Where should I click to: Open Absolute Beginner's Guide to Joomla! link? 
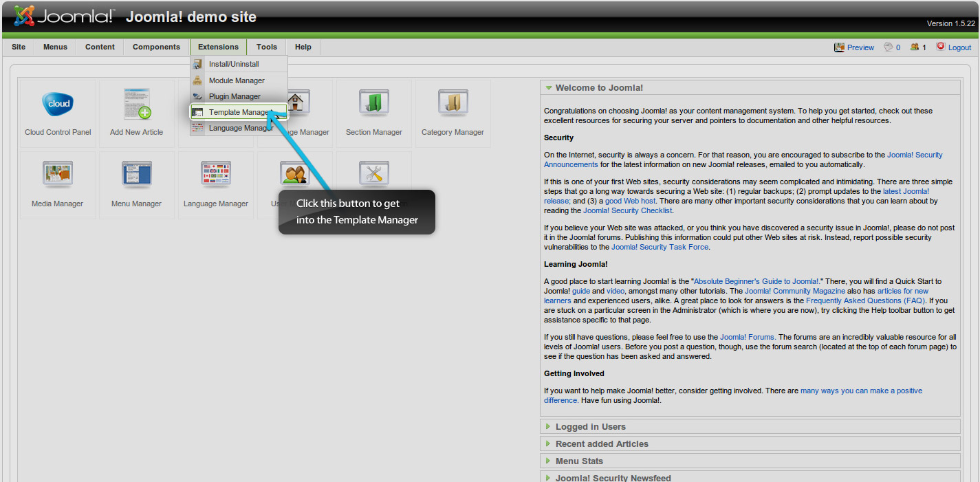tap(756, 281)
